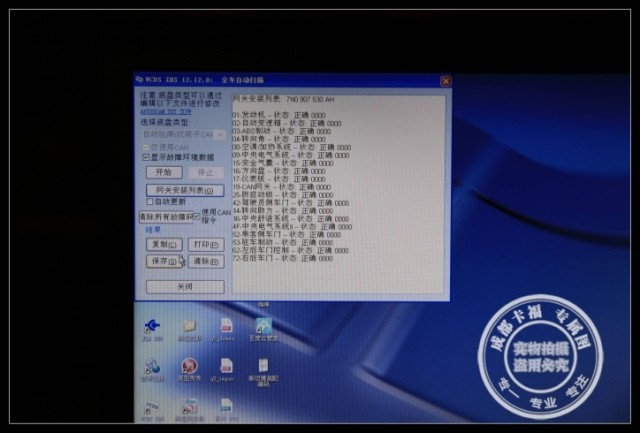Open the bottom-row blue document file icon
Image resolution: width=640 pixels, height=433 pixels.
tap(226, 406)
